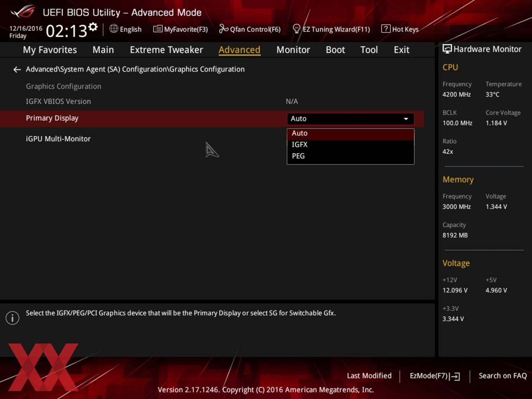This screenshot has height=399, width=532.
Task: Open the Primary Display dropdown arrow
Action: (x=406, y=119)
